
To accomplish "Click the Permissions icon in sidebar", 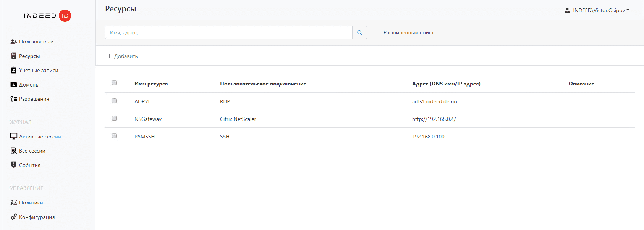I will tap(14, 99).
